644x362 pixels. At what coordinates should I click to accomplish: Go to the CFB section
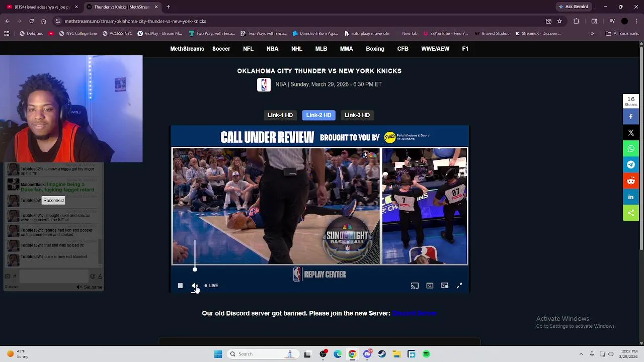point(403,49)
